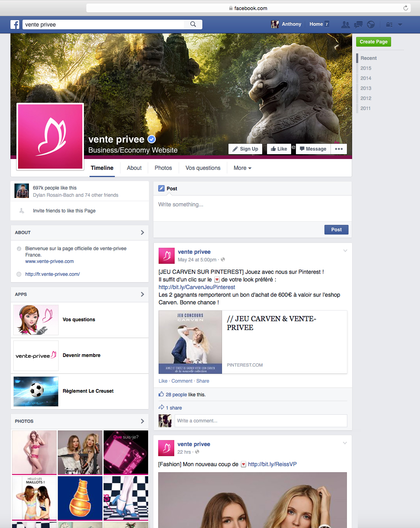Jump to 2012 in timeline navigator
This screenshot has height=528, width=420.
click(366, 98)
